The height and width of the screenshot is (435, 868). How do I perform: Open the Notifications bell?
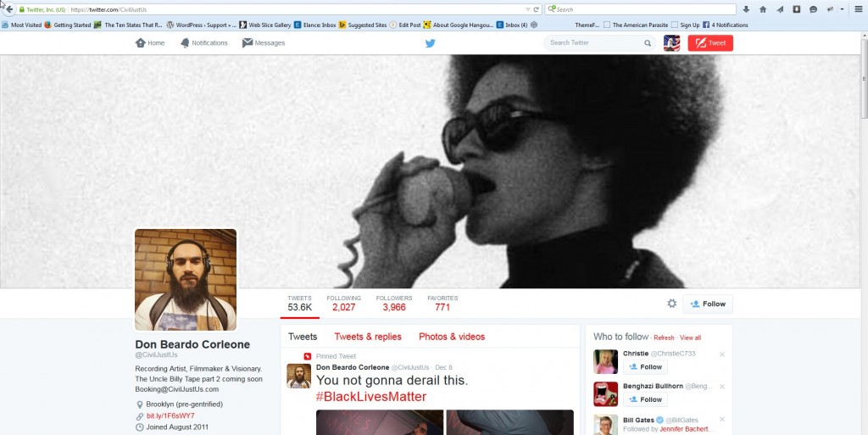coord(203,43)
